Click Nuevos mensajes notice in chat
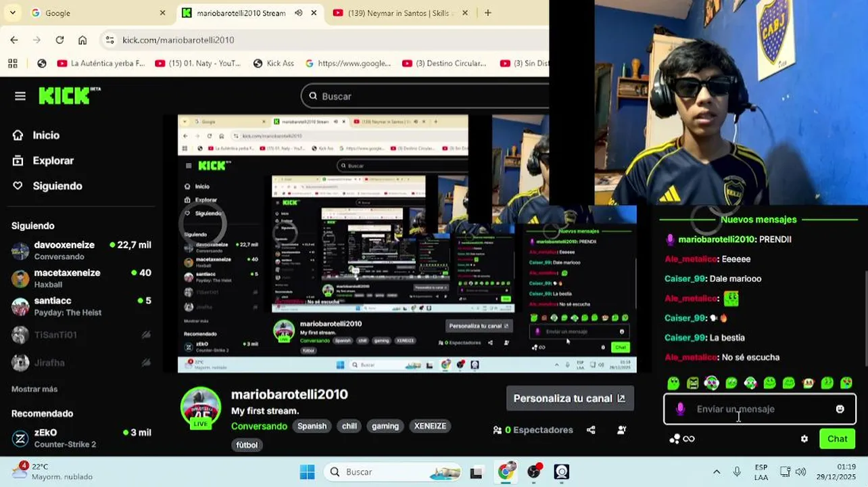Viewport: 868px width, 487px height. [758, 219]
